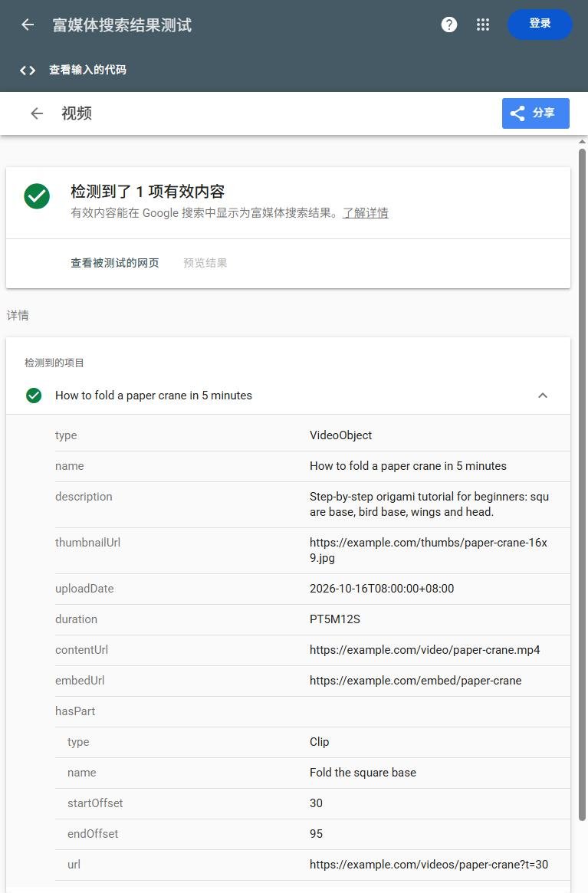Go back from the 视频 panel
This screenshot has width=588, height=893.
click(37, 113)
